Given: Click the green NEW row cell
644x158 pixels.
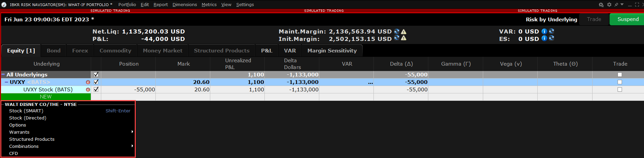Looking at the screenshot, I should (x=46, y=97).
